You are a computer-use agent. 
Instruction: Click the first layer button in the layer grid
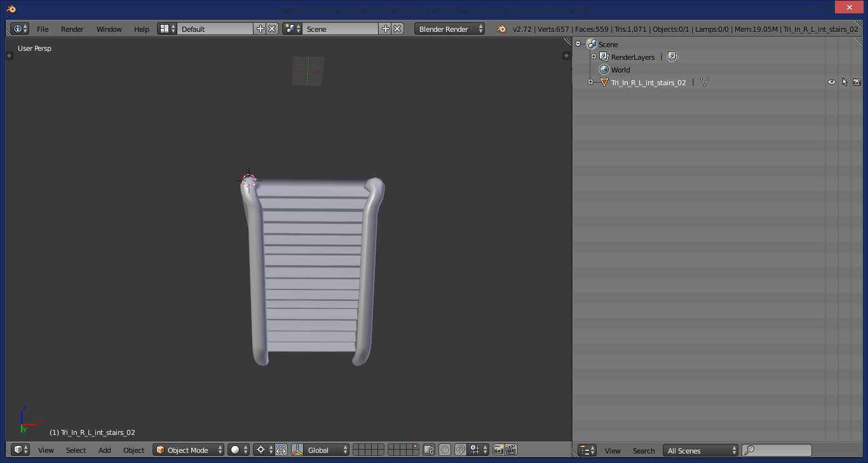click(x=356, y=446)
